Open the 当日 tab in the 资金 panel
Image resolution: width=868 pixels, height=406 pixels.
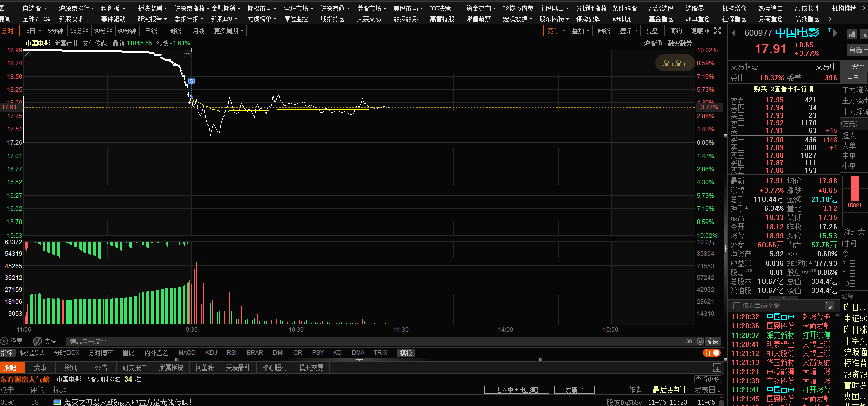[853, 78]
